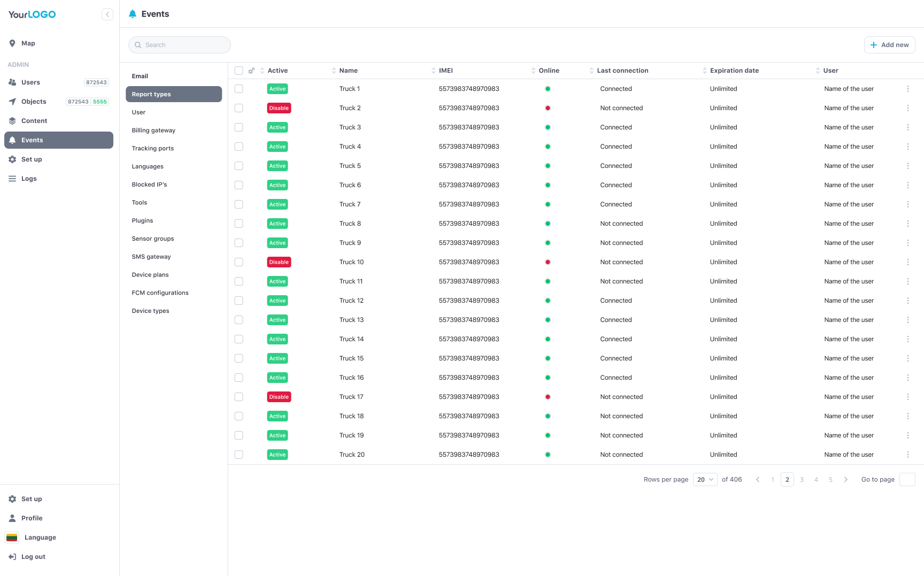Click the Logs list icon in sidebar
924x576 pixels.
12,179
